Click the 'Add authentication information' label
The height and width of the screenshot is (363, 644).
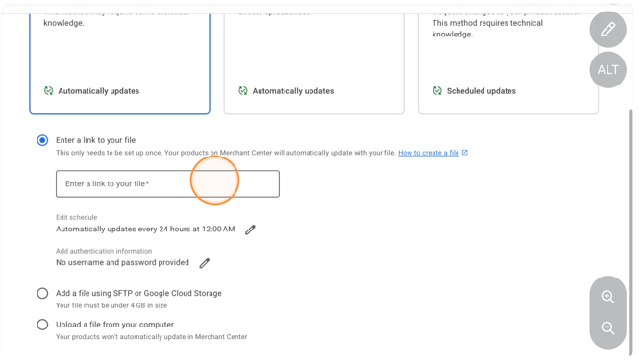click(104, 251)
